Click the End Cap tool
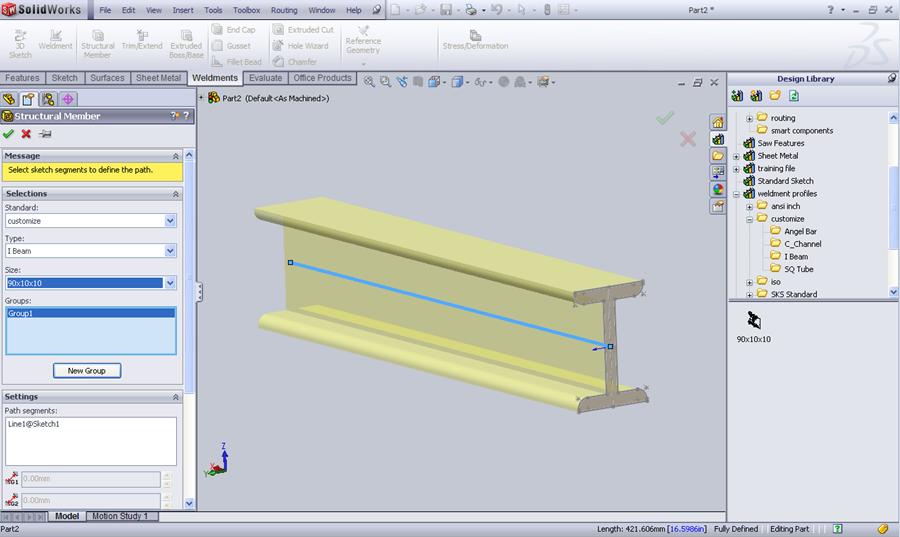The width and height of the screenshot is (900, 537). pos(234,29)
